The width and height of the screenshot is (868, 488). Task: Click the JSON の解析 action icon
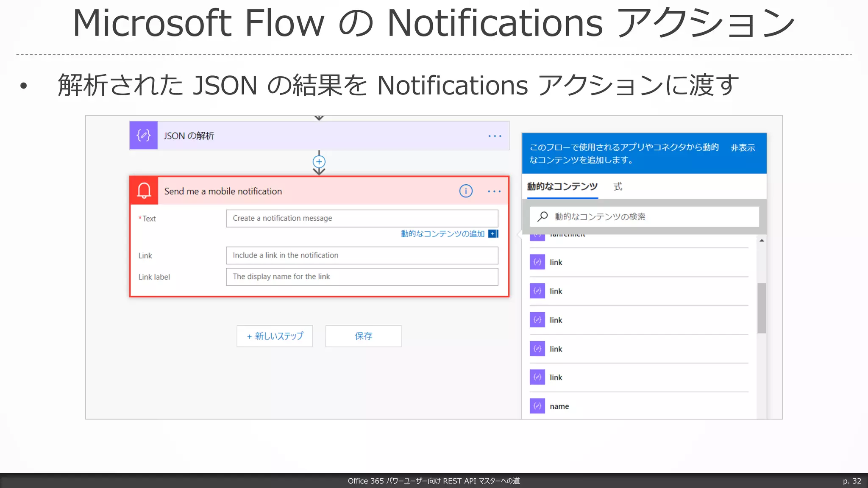[143, 136]
